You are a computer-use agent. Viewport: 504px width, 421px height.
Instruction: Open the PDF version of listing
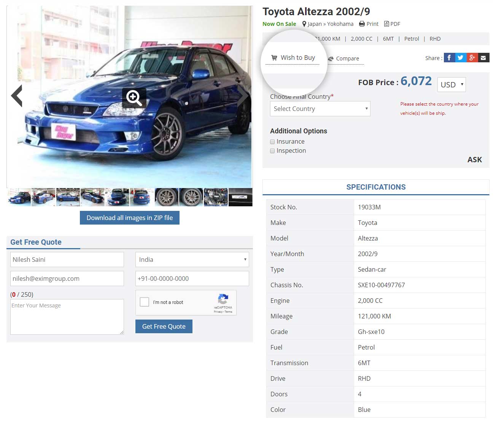392,24
